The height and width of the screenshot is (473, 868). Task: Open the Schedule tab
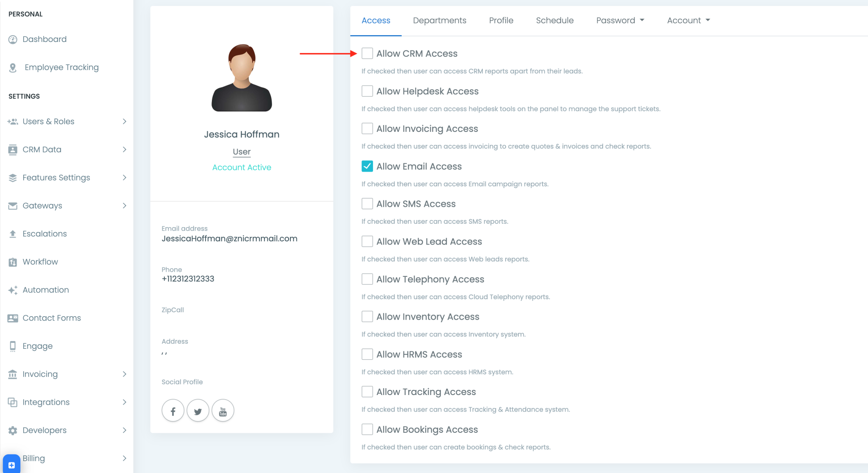(555, 20)
